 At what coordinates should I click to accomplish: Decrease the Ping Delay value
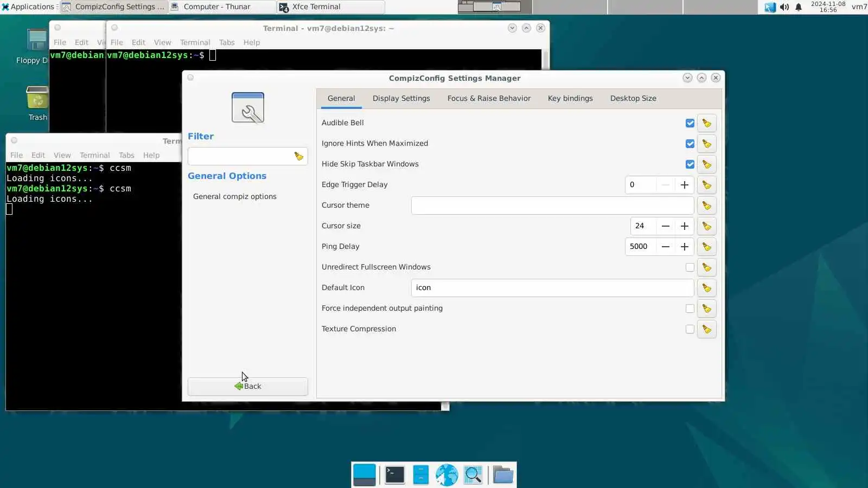[665, 247]
